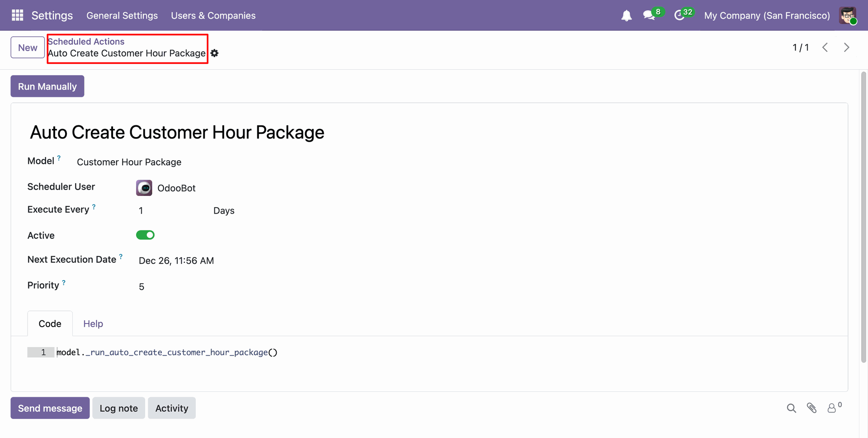The height and width of the screenshot is (438, 868).
Task: Click the vertical page scrollbar
Action: point(863,217)
